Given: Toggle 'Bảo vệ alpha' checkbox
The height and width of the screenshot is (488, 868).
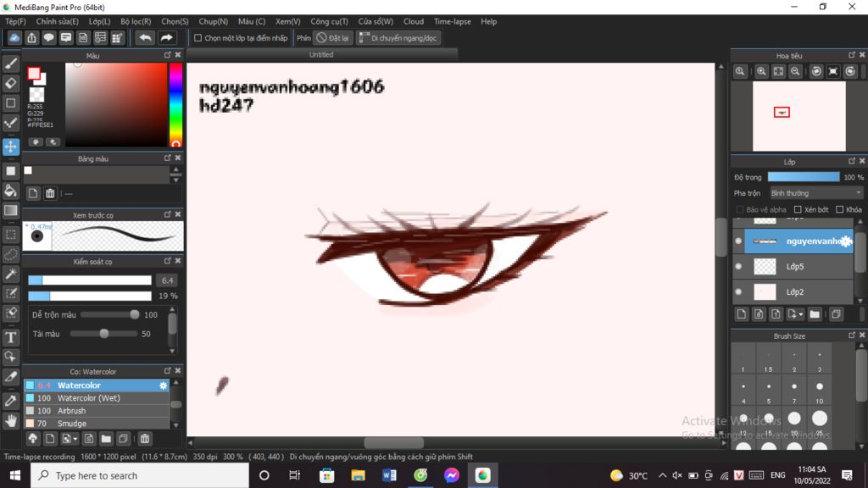Looking at the screenshot, I should pos(739,210).
